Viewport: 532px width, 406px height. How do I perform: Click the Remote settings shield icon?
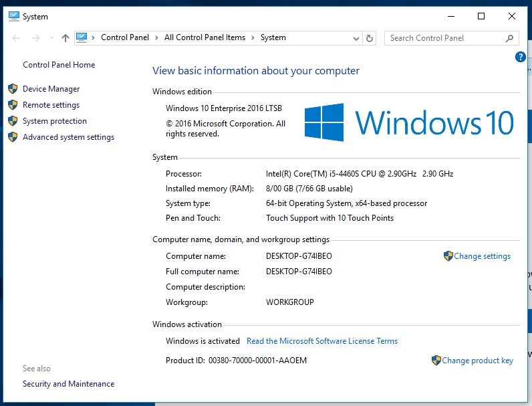coord(13,105)
